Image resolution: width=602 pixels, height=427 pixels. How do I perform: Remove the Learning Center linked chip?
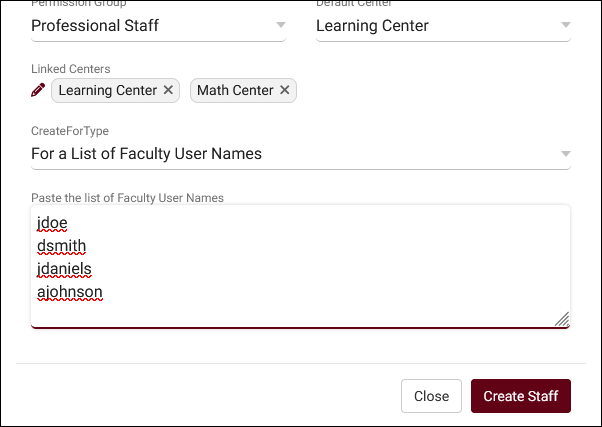point(168,90)
